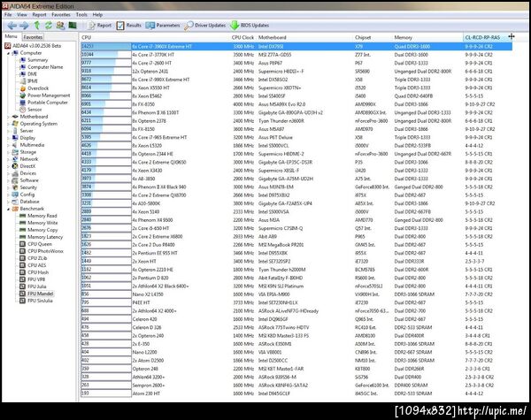Image resolution: width=531 pixels, height=420 pixels.
Task: Go forward with the blue right arrow
Action: pos(24,26)
